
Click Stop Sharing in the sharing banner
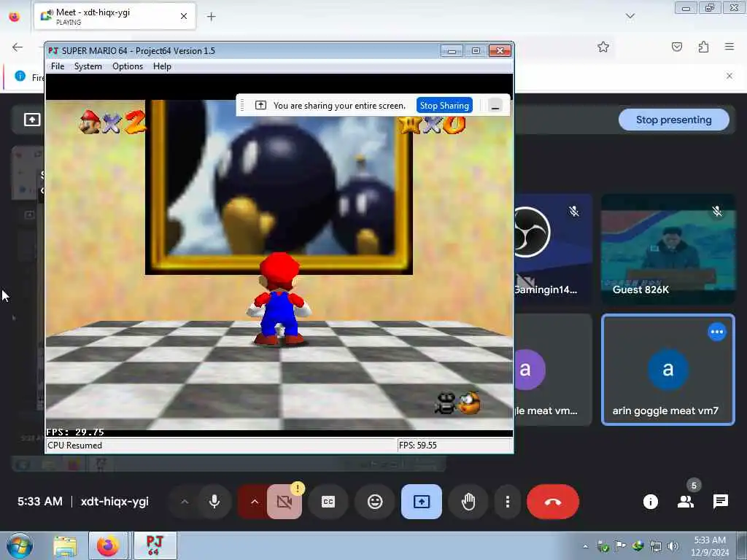[444, 106]
